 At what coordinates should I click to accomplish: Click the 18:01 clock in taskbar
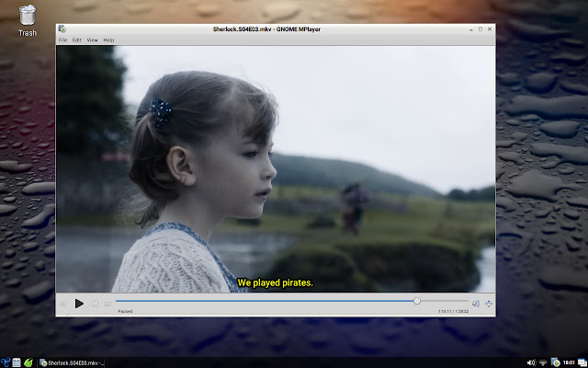(x=569, y=362)
